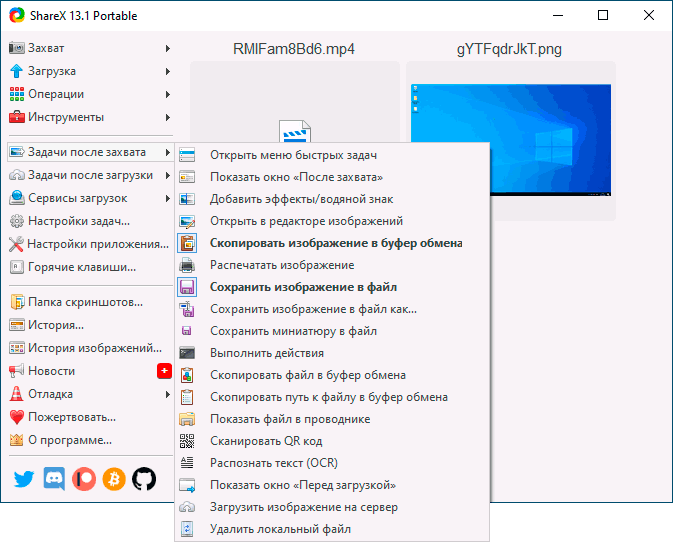Click the text lines OCR icon
Image resolution: width=673 pixels, height=542 pixels.
point(187,463)
